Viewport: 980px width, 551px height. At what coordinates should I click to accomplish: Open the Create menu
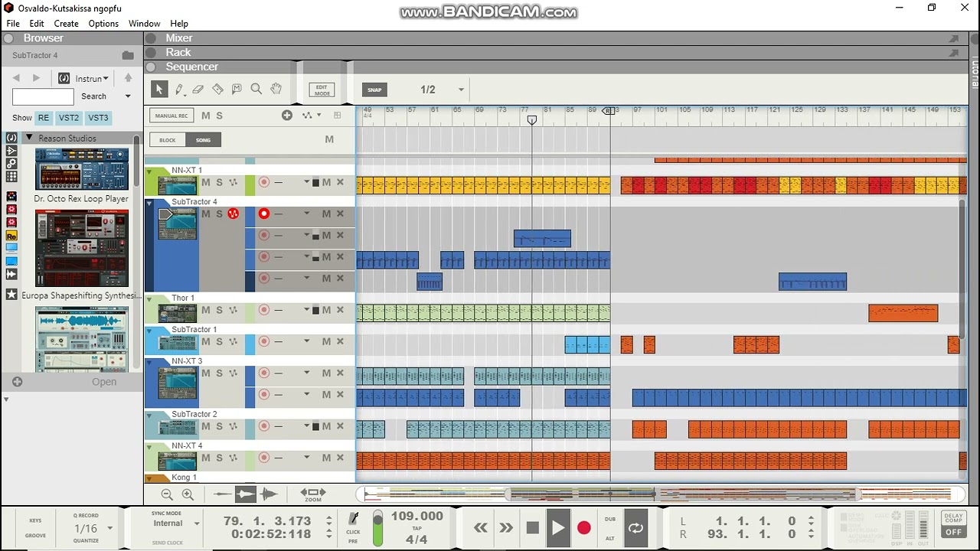click(x=67, y=24)
